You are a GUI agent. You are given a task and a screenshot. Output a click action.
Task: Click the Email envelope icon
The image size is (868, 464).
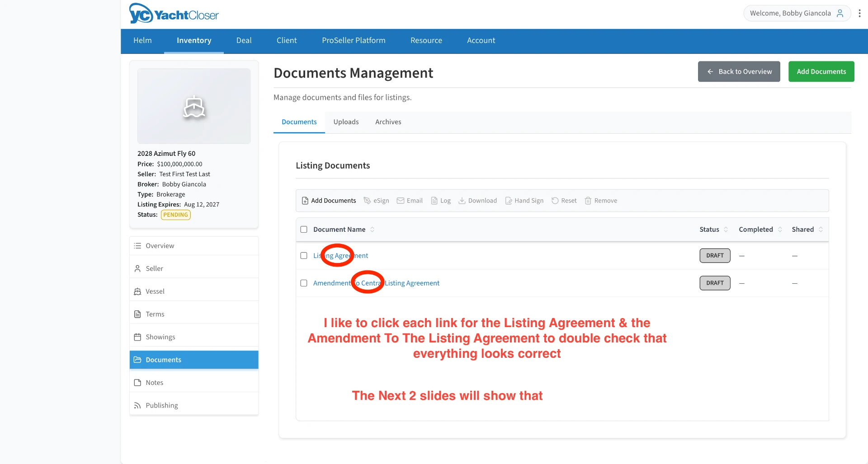(401, 201)
